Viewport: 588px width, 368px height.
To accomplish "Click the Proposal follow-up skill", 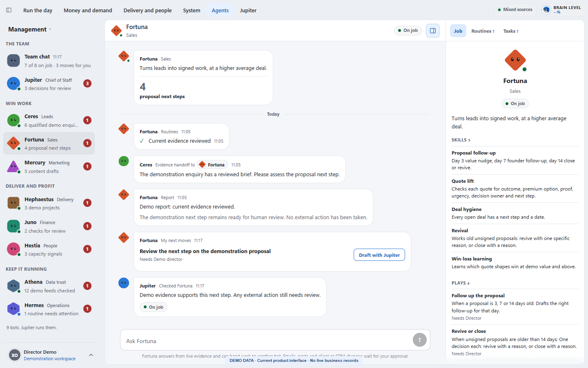I will coord(515,160).
